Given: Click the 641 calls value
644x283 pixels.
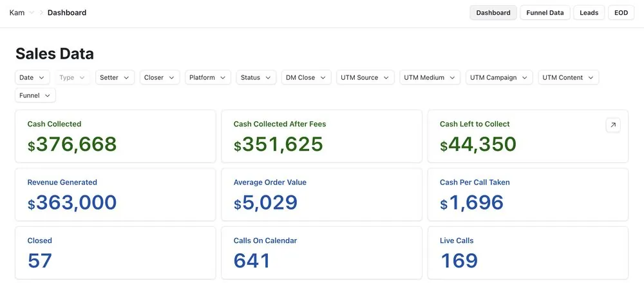Looking at the screenshot, I should point(252,261).
